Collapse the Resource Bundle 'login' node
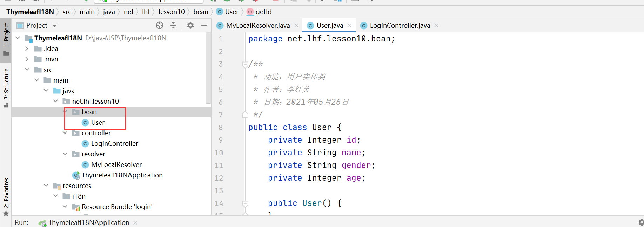The height and width of the screenshot is (227, 644). click(x=65, y=206)
